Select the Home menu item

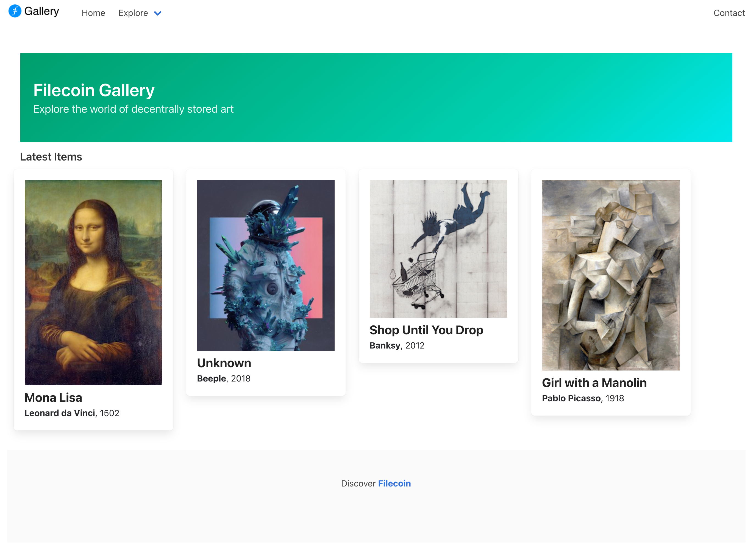(x=93, y=13)
